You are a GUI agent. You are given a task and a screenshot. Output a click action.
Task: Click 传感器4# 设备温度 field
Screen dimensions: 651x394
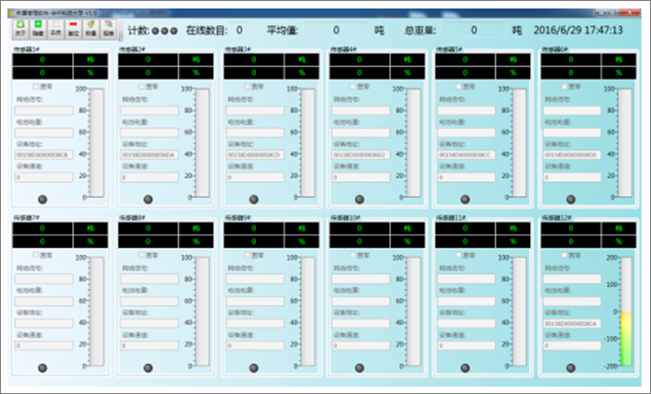pos(361,177)
